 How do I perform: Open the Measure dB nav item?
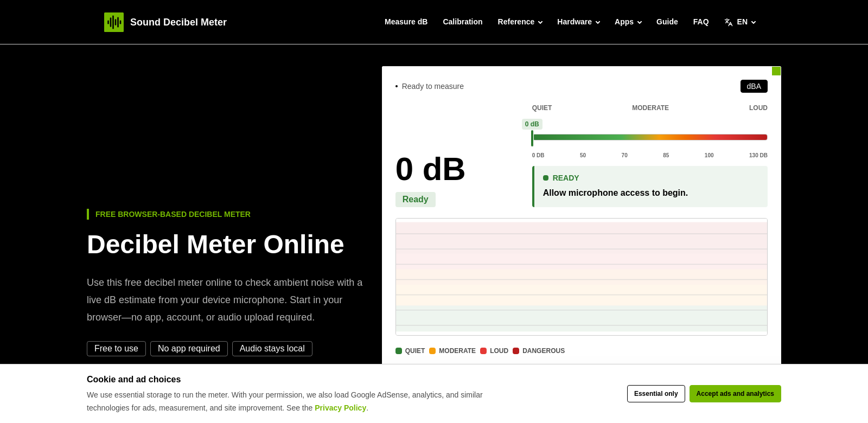click(x=406, y=22)
